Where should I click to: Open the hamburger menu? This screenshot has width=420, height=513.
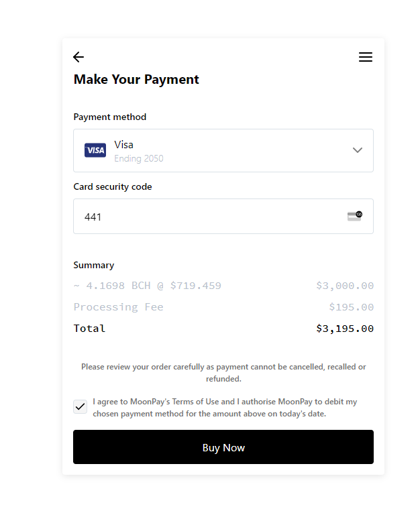[366, 57]
